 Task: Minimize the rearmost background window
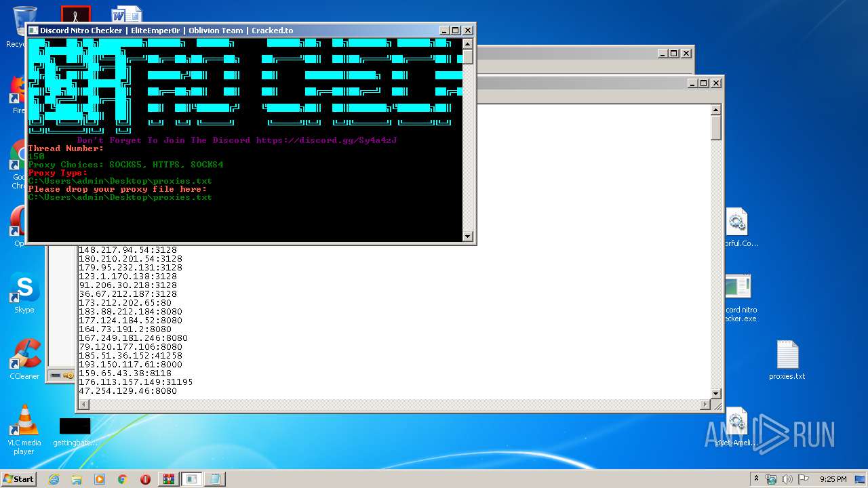pyautogui.click(x=663, y=53)
